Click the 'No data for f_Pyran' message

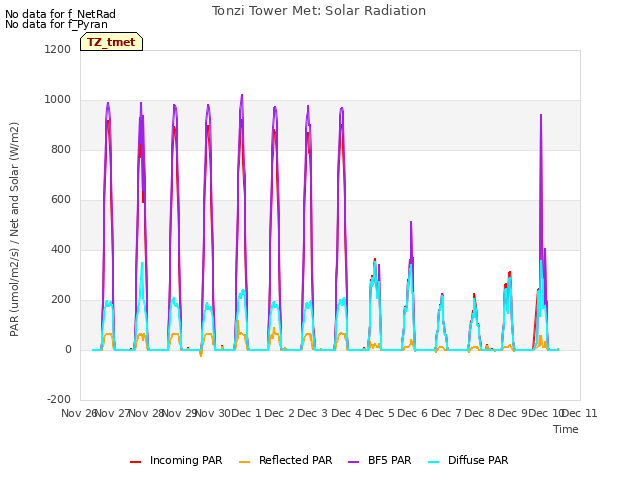coord(56,24)
